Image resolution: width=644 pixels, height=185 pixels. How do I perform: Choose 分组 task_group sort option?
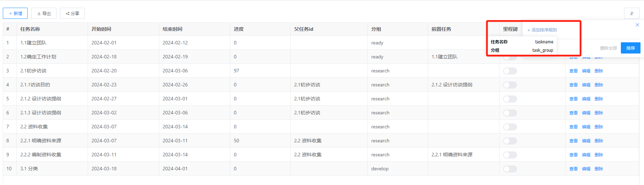click(x=522, y=50)
